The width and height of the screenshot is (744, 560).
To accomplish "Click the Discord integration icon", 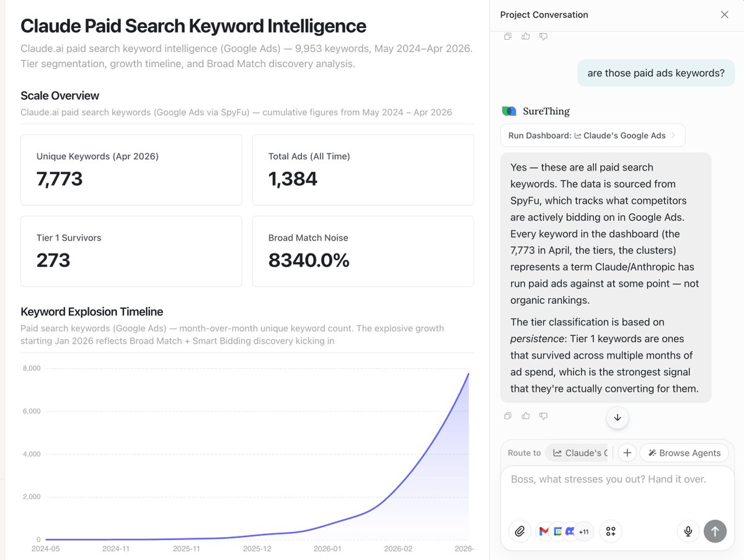I will click(569, 531).
